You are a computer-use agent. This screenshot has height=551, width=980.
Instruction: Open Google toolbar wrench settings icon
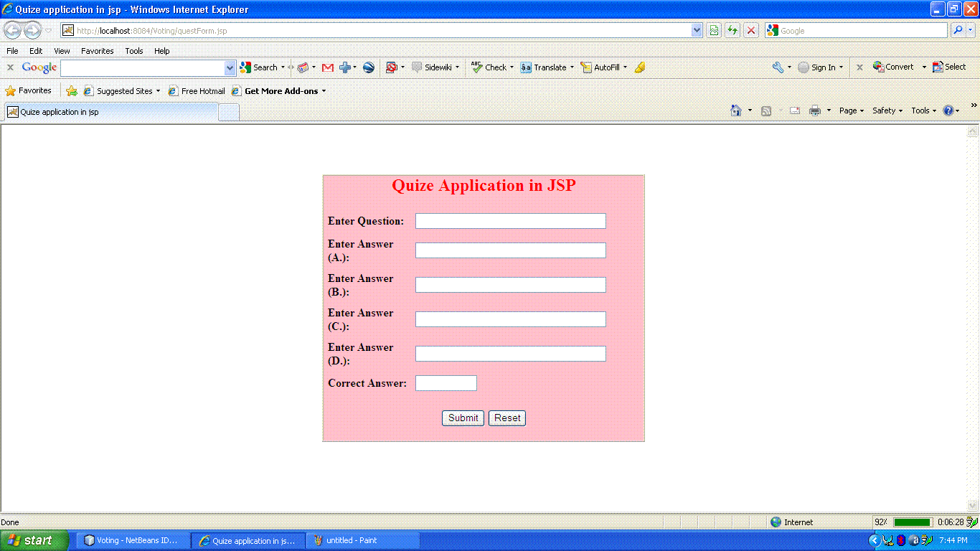tap(778, 67)
